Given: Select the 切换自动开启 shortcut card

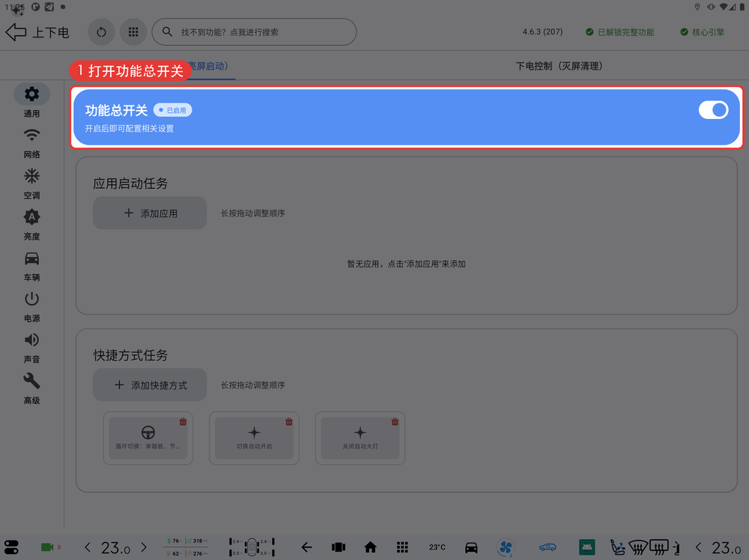Looking at the screenshot, I should [x=254, y=438].
